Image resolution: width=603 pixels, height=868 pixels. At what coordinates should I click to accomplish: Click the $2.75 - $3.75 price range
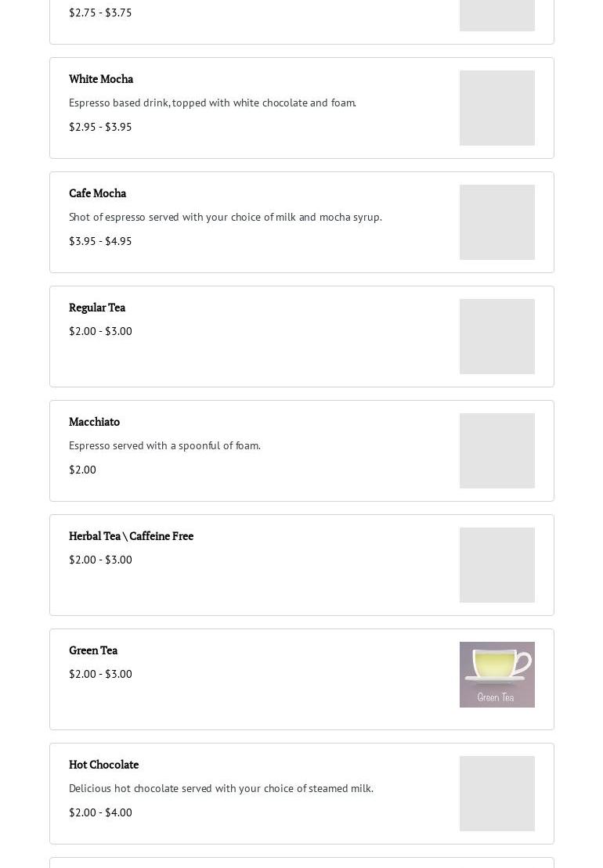pyautogui.click(x=100, y=13)
